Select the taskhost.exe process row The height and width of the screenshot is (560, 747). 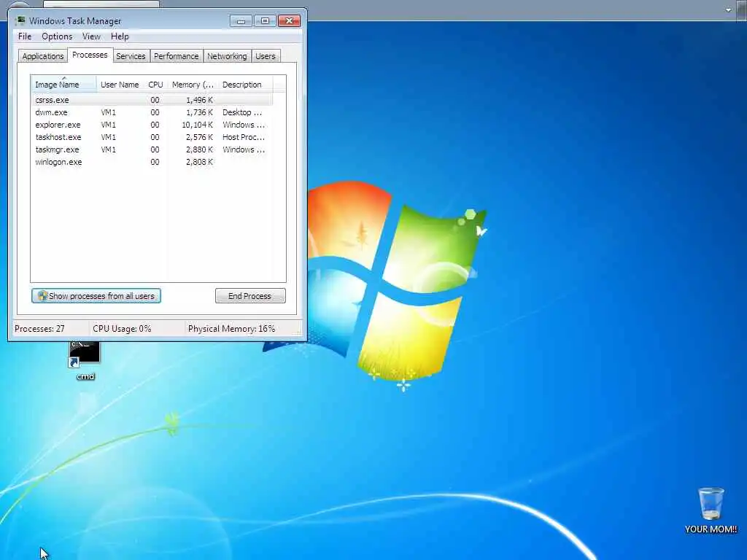tap(152, 137)
